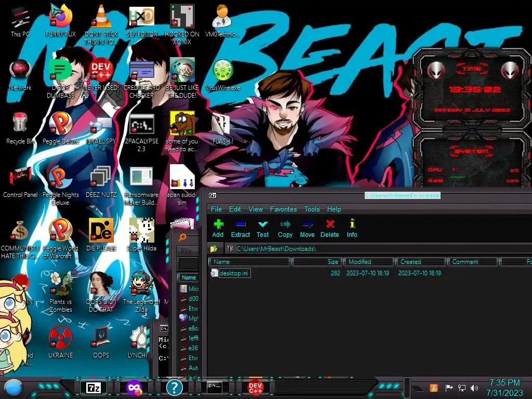Click the This PC desktop icon
This screenshot has width=532, height=399.
pyautogui.click(x=20, y=22)
